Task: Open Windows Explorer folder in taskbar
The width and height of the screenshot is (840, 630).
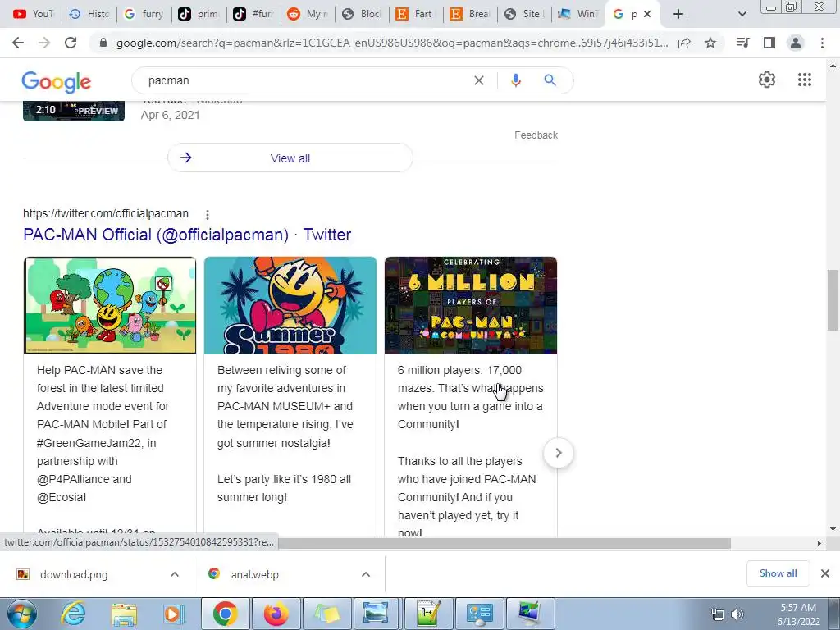Action: coord(124,614)
